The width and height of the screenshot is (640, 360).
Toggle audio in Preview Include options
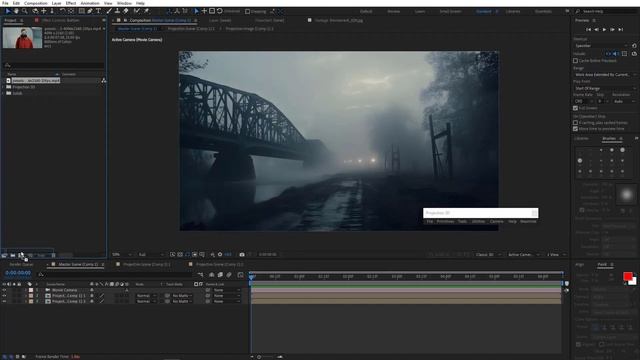click(x=616, y=54)
